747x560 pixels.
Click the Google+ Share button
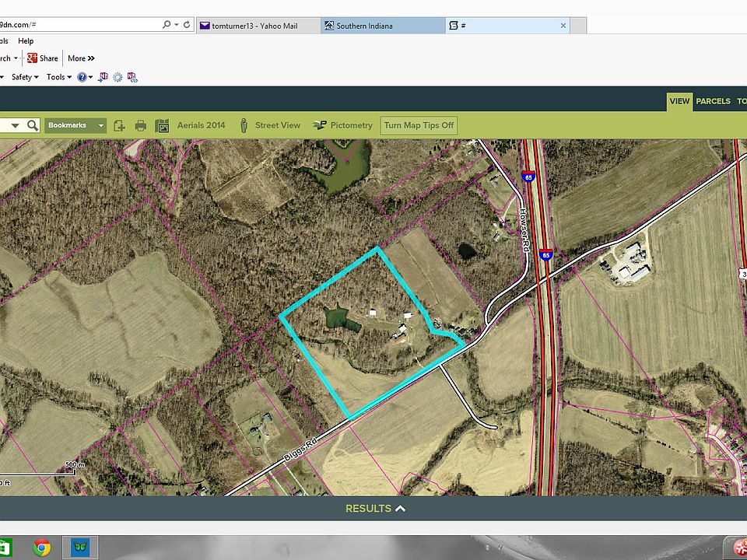point(43,58)
